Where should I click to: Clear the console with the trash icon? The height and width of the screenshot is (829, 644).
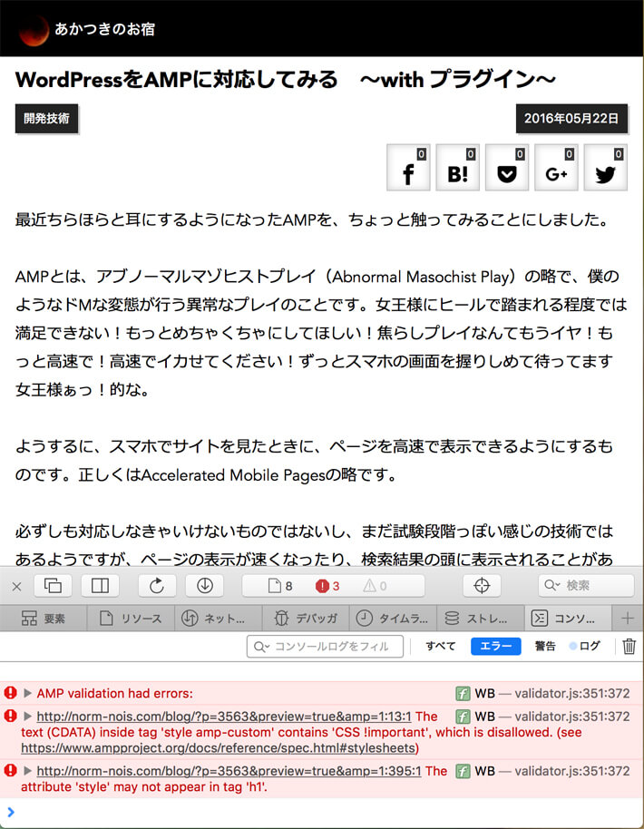629,646
